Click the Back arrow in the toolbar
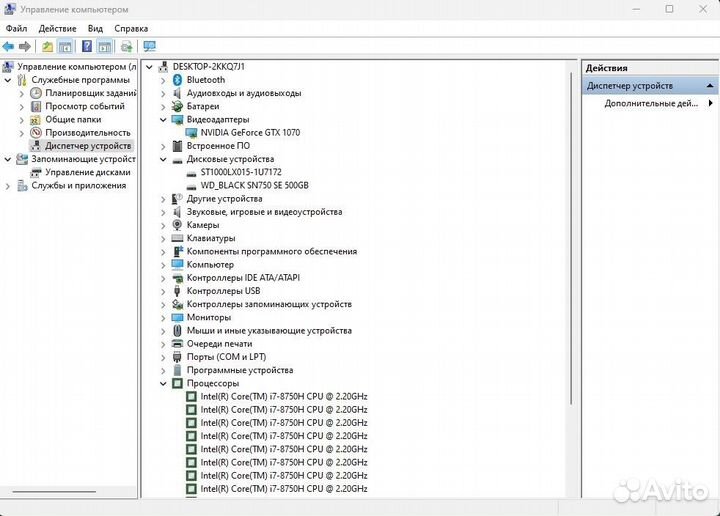Image resolution: width=720 pixels, height=516 pixels. coord(8,46)
